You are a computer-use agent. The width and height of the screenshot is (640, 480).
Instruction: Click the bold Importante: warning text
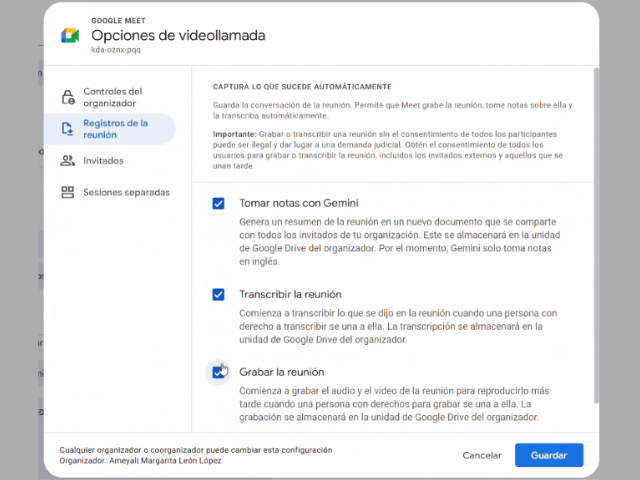pos(234,134)
